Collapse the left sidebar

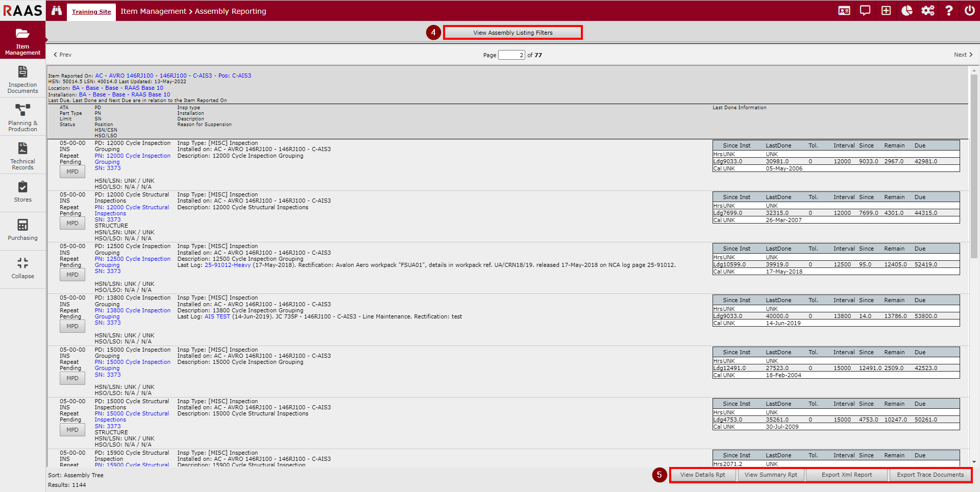coord(23,268)
